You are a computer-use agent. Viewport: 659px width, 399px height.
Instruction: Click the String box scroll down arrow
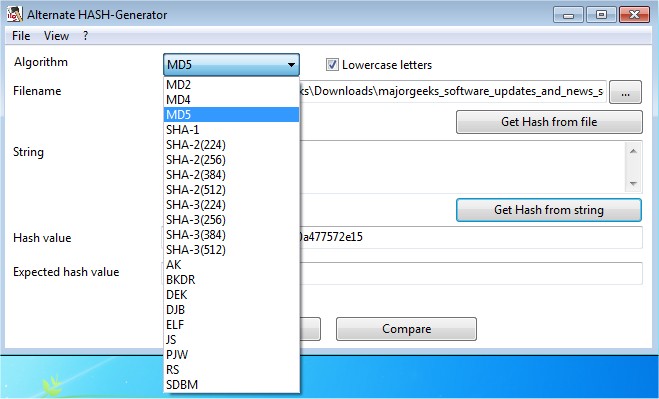pos(633,184)
